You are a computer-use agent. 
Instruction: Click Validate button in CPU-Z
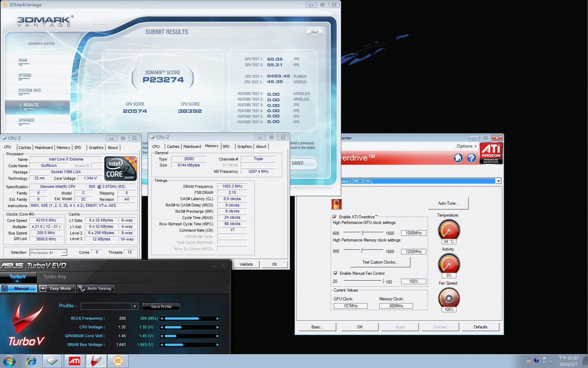[x=246, y=264]
